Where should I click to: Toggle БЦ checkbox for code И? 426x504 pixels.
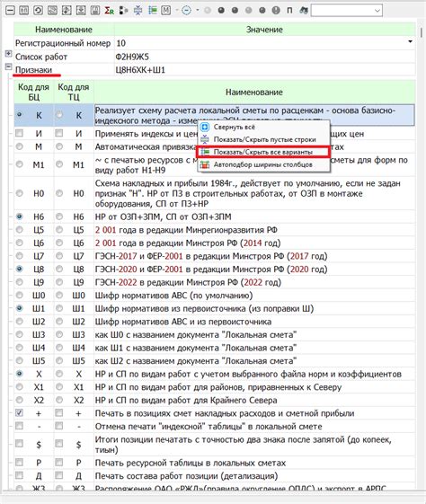pos(19,133)
